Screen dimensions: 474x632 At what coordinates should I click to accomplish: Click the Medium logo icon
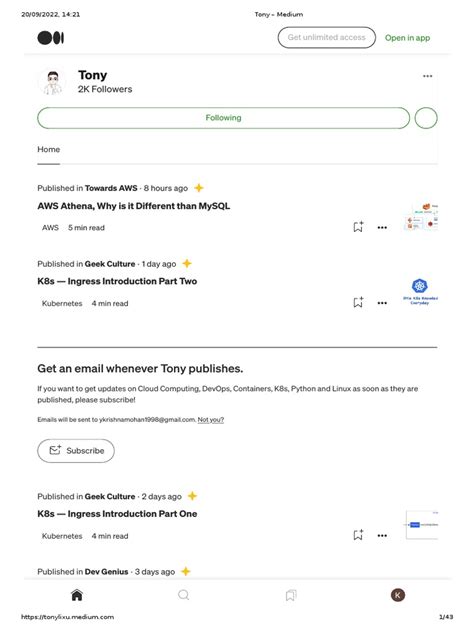coord(51,38)
